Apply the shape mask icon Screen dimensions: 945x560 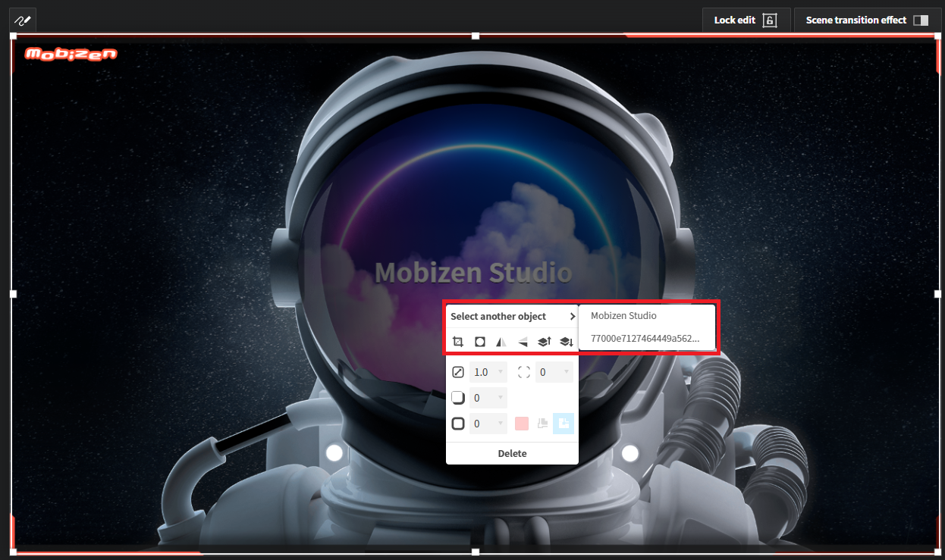(479, 342)
